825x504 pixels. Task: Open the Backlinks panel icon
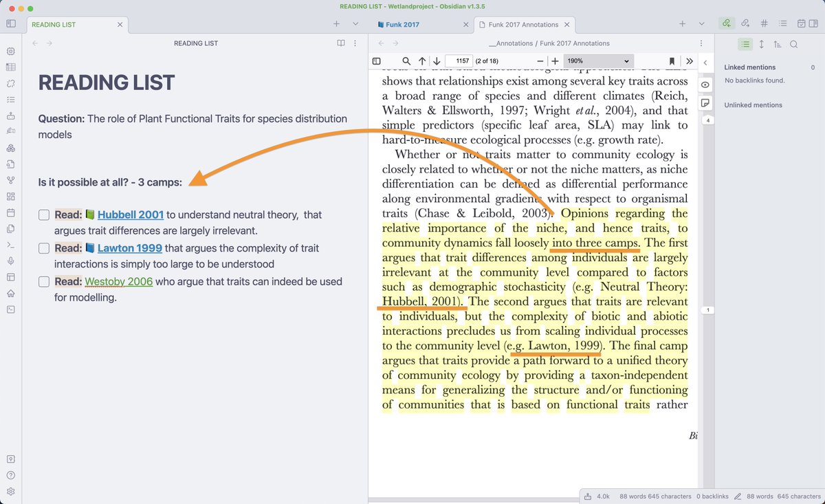pos(726,24)
